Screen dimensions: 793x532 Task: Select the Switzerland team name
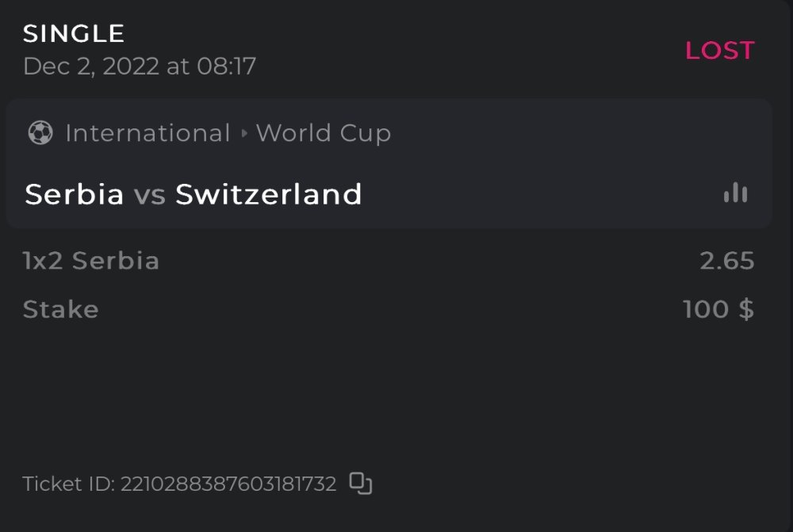[269, 194]
